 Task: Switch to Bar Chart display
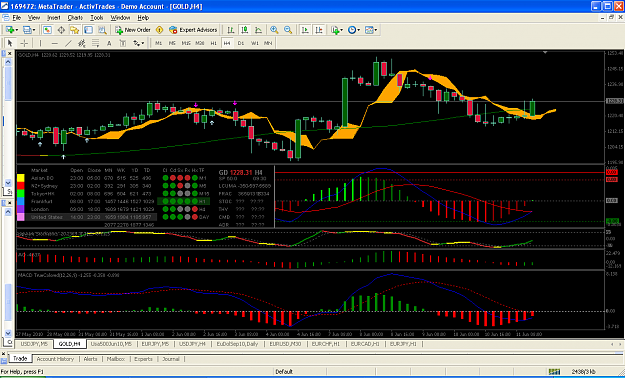230,30
